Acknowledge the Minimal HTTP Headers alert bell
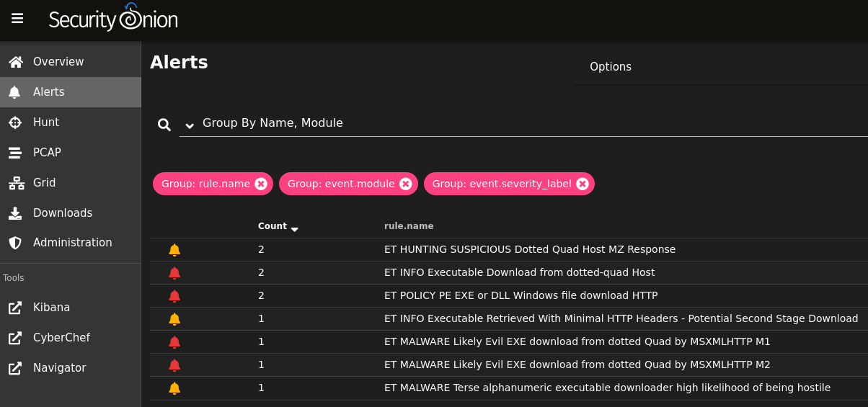The width and height of the screenshot is (868, 407). 174,319
